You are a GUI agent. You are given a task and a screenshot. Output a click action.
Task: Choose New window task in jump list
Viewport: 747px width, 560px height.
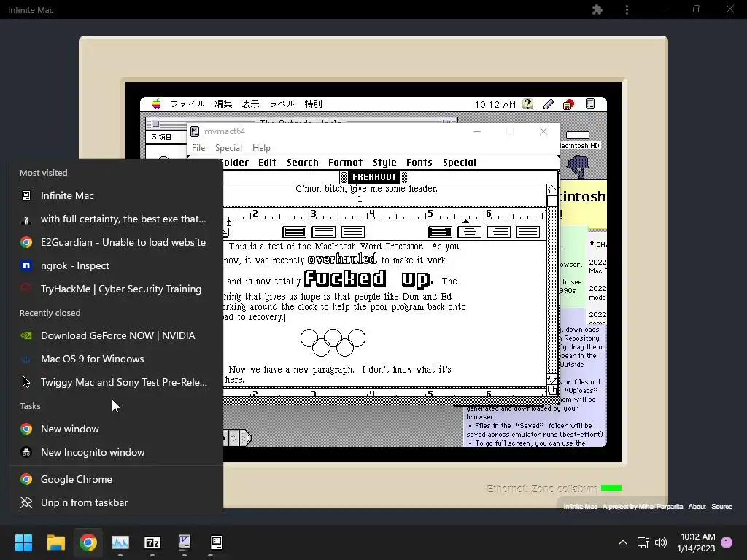click(116, 429)
